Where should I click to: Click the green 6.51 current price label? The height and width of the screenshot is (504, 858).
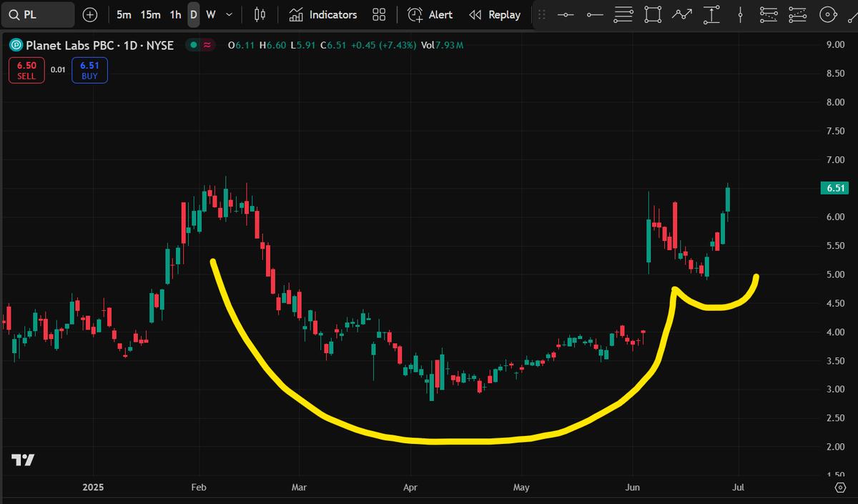834,189
